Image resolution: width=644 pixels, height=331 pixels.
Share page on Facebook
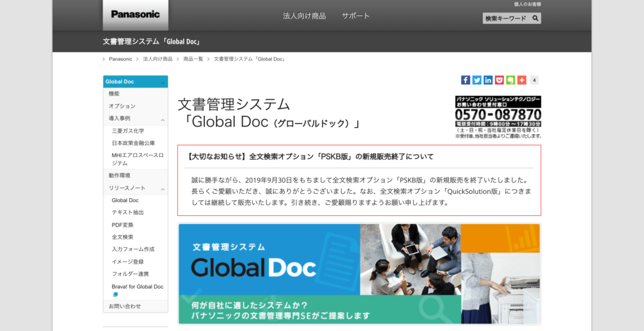(x=465, y=80)
